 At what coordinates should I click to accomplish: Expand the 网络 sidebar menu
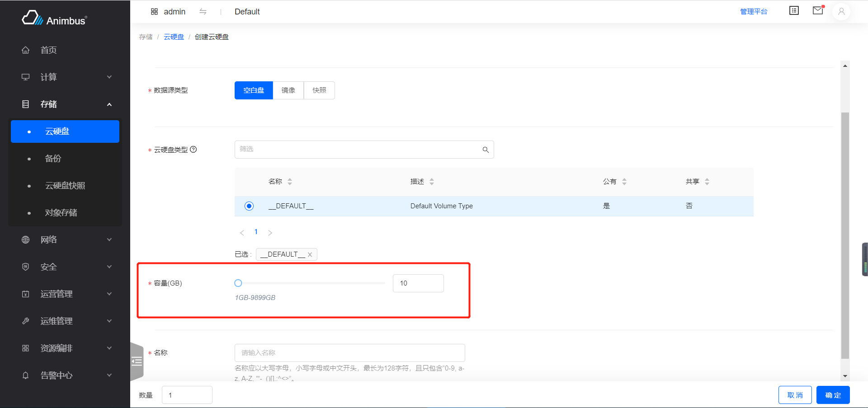(49, 239)
